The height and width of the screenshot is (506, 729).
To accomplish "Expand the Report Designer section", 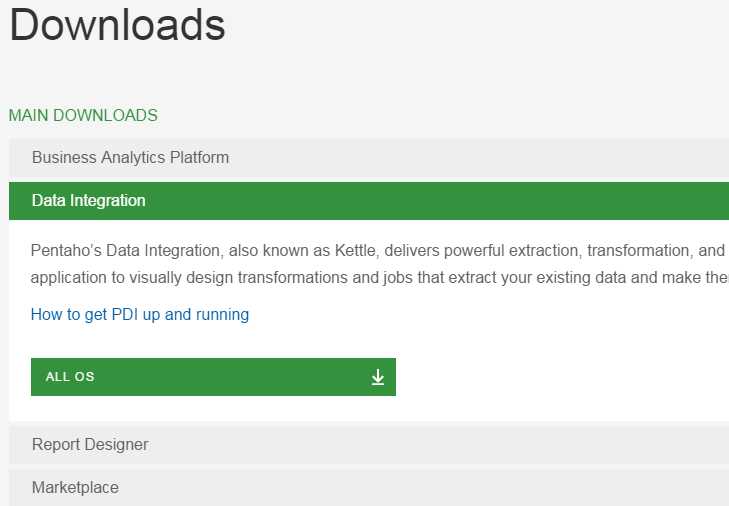I will pos(369,445).
